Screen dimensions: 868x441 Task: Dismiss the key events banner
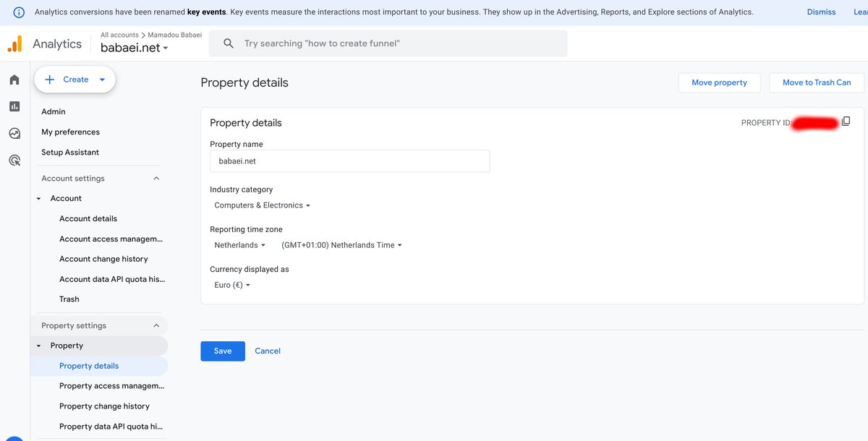click(x=821, y=12)
